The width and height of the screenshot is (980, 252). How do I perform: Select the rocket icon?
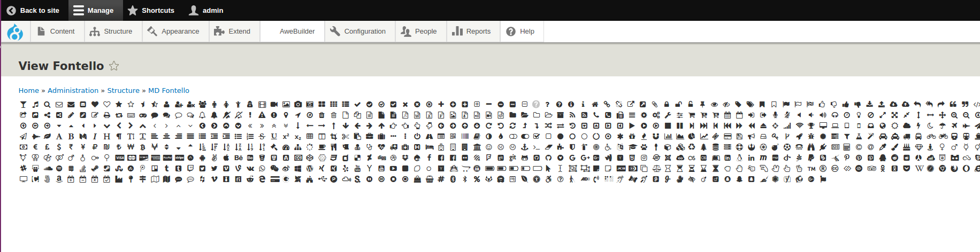(799, 136)
